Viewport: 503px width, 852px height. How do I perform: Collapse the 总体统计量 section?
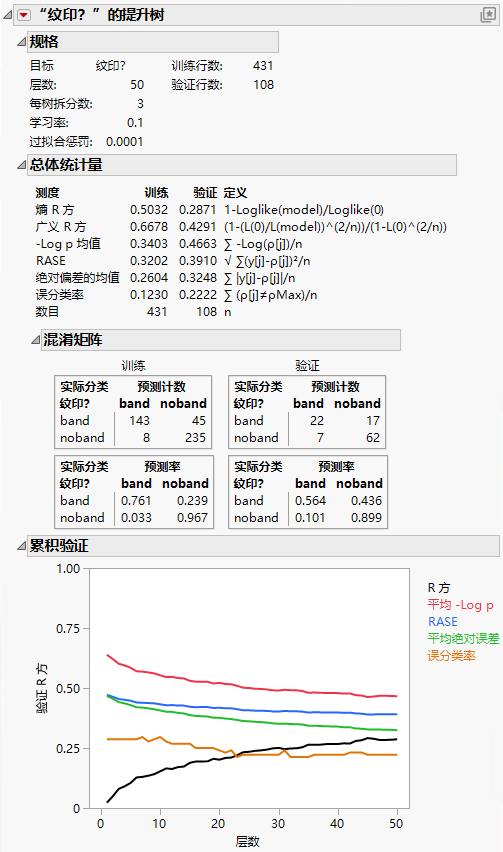point(21,165)
